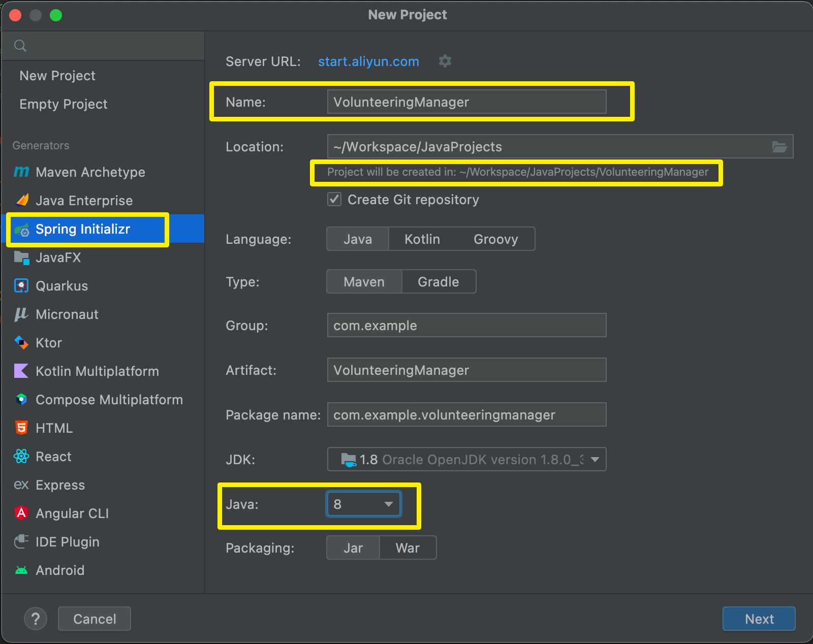Click the sidebar search field
This screenshot has width=813, height=644.
tap(103, 46)
